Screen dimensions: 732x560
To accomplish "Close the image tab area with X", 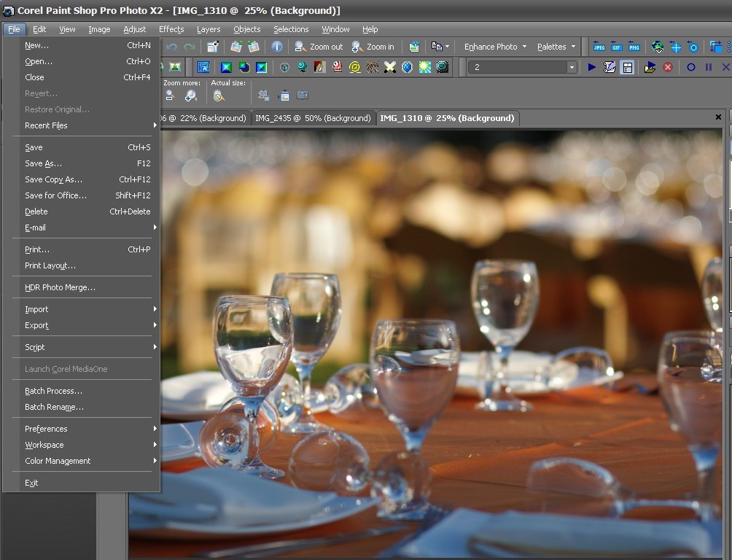I will 719,117.
